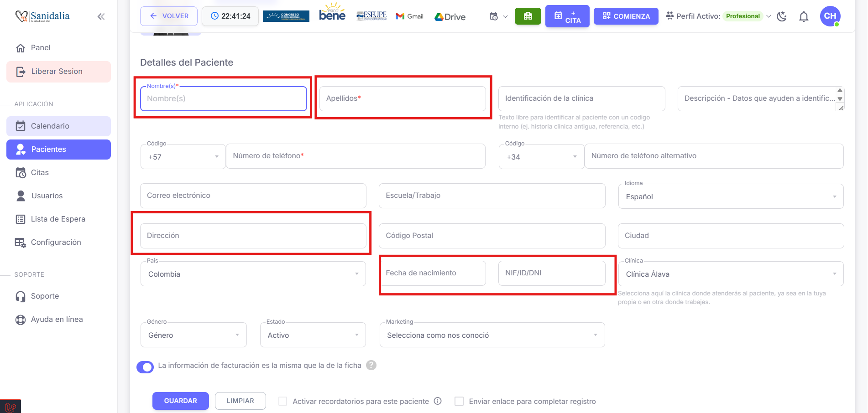
Task: Open Google Drive shortcut
Action: (x=450, y=17)
